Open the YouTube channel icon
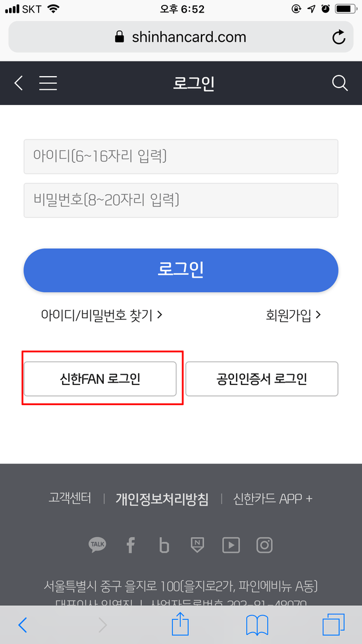The image size is (362, 644). click(230, 545)
